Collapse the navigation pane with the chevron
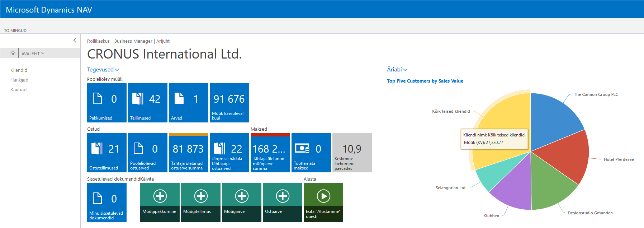This screenshot has height=228, width=644. pyautogui.click(x=75, y=40)
